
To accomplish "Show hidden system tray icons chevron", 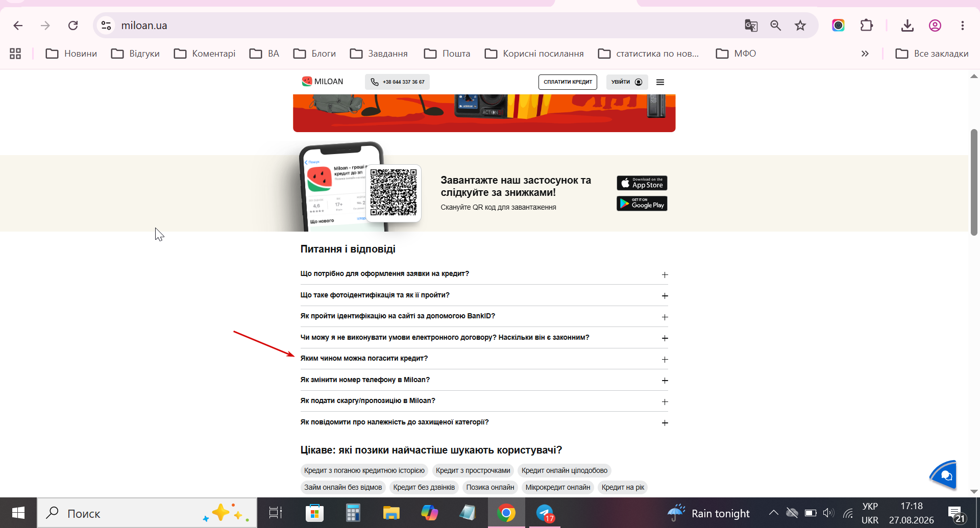I will pos(773,513).
